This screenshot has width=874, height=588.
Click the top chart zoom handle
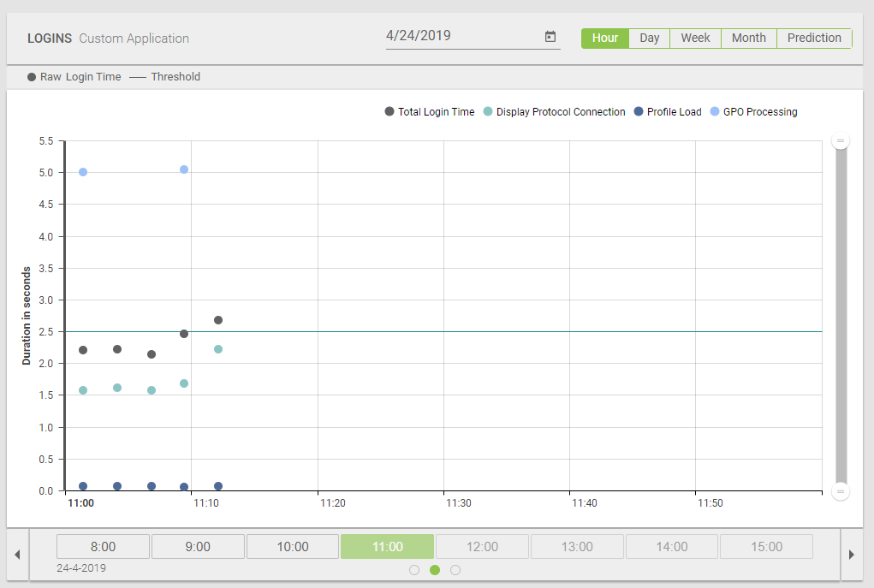(841, 140)
